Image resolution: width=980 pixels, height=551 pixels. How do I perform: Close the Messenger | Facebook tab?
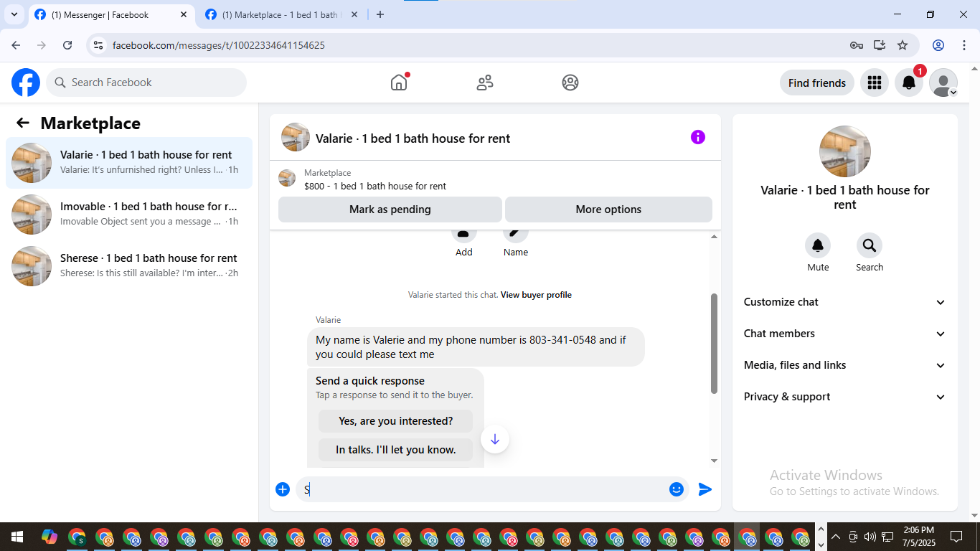tap(184, 14)
